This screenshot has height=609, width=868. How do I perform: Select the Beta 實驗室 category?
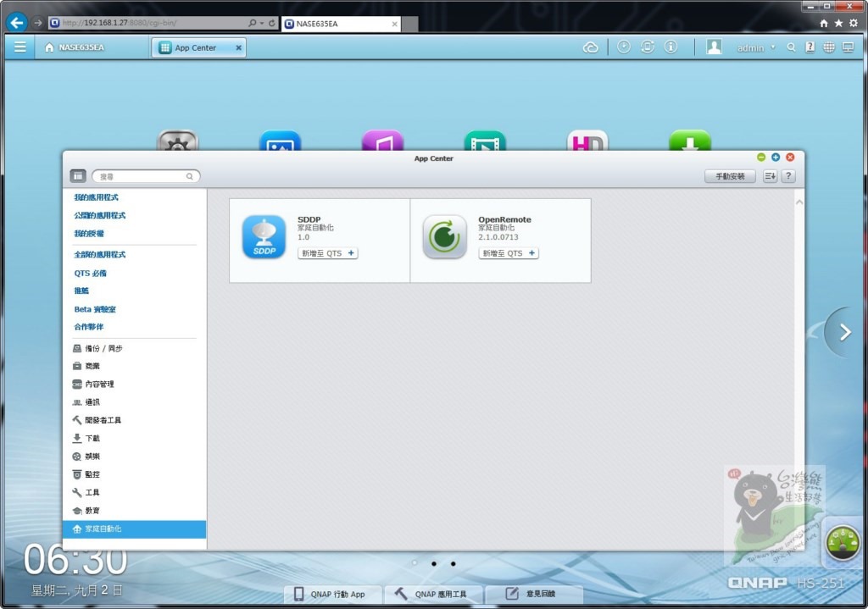pos(95,309)
